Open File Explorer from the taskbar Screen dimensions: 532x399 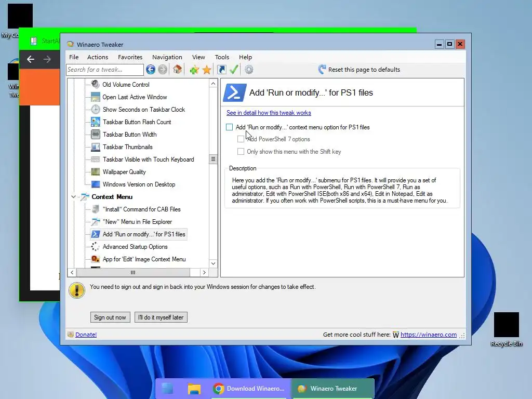tap(194, 389)
